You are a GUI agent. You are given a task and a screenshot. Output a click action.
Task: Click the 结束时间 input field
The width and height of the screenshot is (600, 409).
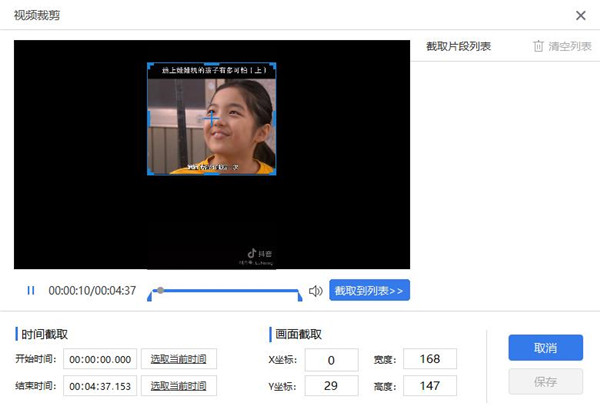[100, 386]
